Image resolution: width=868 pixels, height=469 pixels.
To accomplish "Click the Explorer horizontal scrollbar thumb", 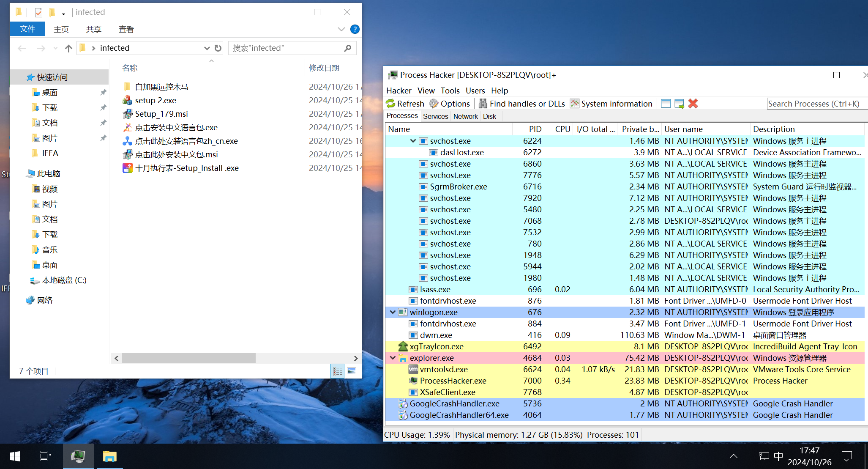I will coord(188,358).
